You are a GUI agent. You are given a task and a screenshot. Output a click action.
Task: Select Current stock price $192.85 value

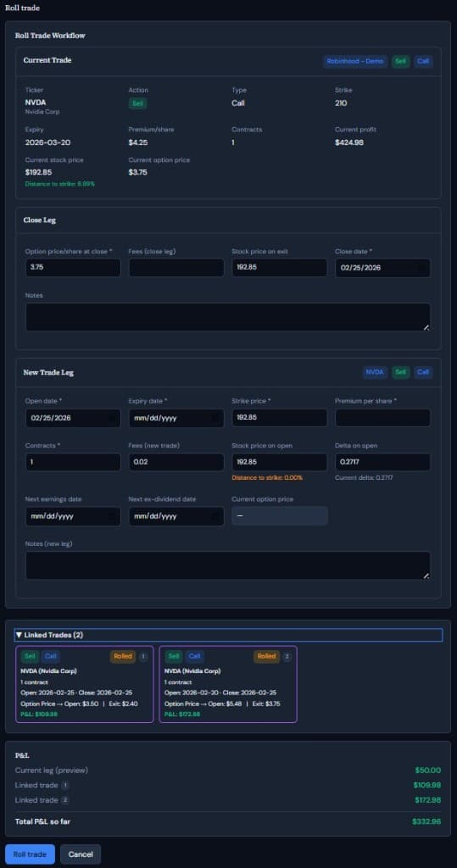point(39,172)
